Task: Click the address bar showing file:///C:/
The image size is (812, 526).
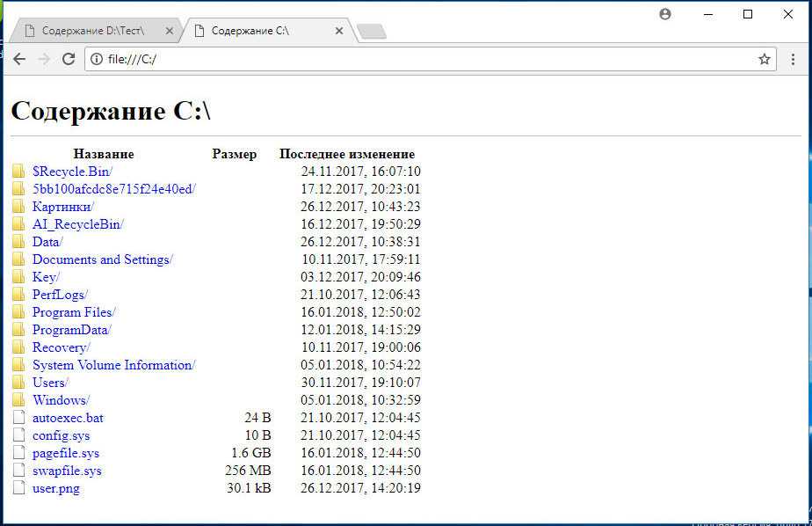Action: tap(422, 59)
